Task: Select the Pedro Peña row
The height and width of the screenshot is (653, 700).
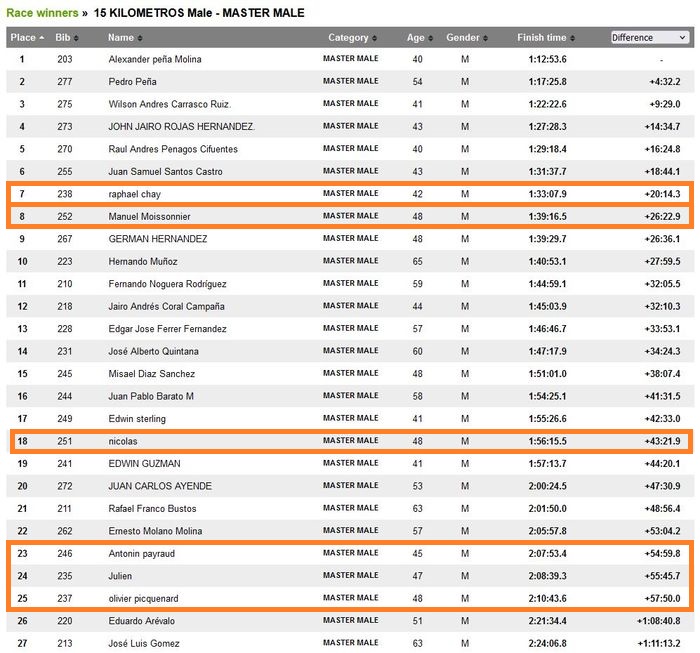Action: 132,81
